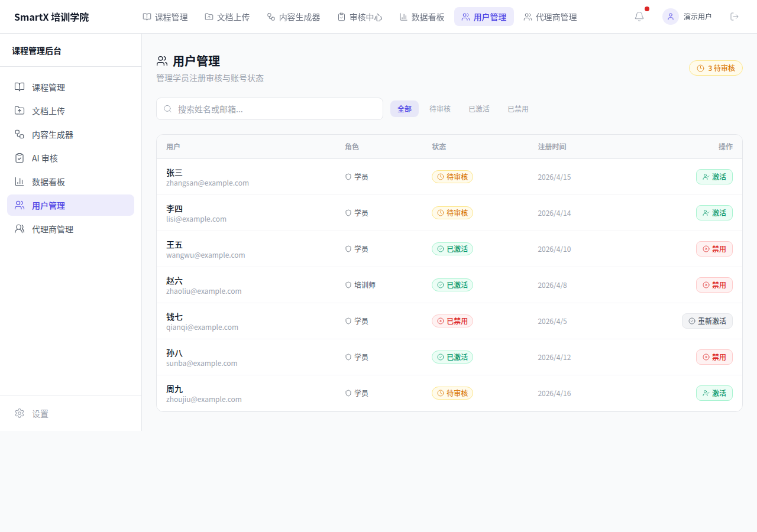Disable user 赵六

pos(714,285)
